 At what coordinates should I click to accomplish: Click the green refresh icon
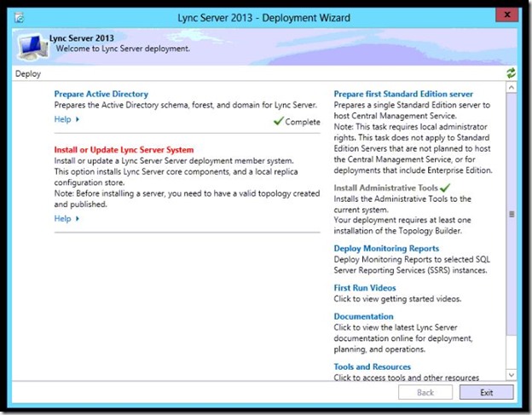pyautogui.click(x=511, y=73)
